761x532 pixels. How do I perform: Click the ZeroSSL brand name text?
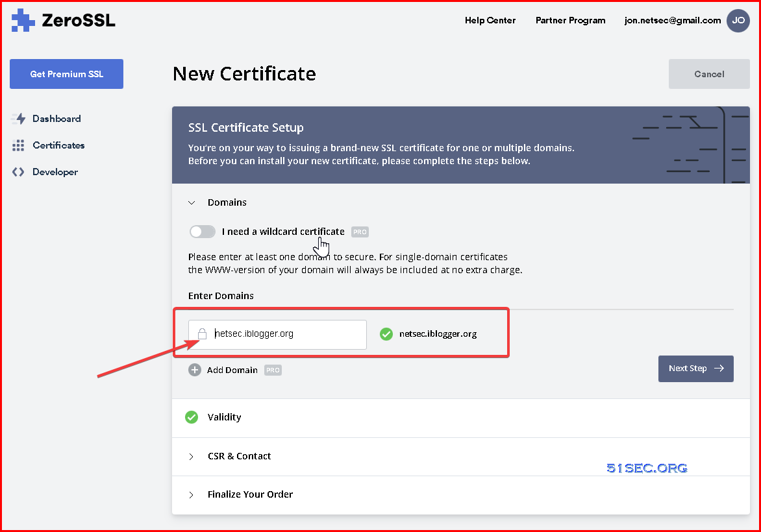tap(79, 20)
